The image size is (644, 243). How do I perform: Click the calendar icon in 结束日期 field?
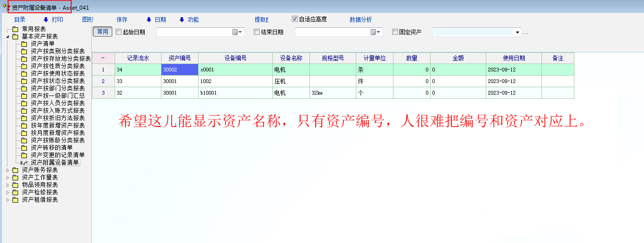(x=374, y=32)
